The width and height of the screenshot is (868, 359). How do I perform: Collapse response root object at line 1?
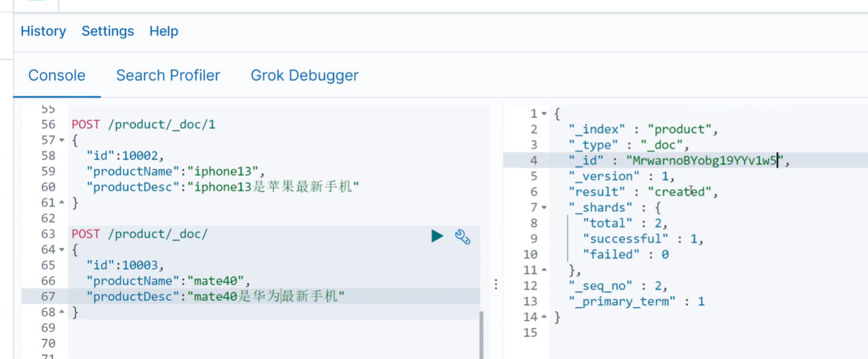pos(544,114)
